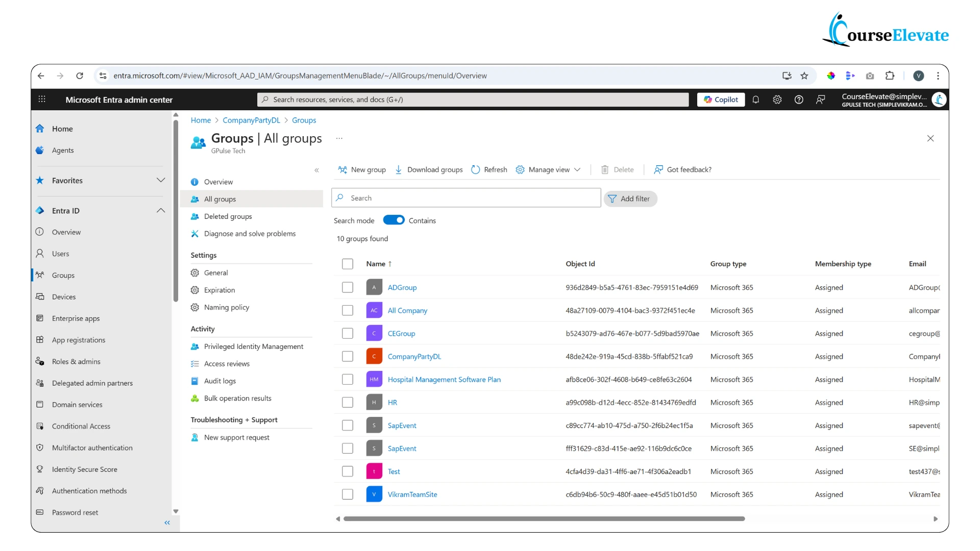The image size is (980, 551).
Task: Click the Got feedback? link
Action: [x=689, y=169]
